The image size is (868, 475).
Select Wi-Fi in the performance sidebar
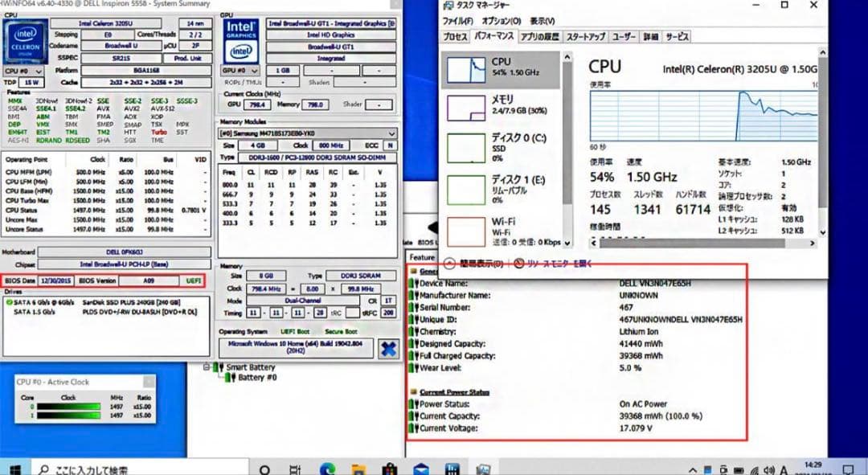tap(501, 231)
